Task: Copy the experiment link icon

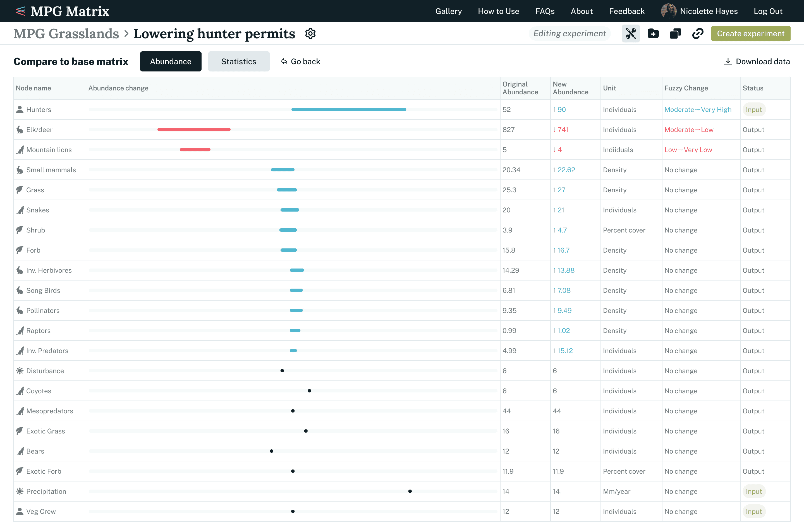Action: (697, 33)
